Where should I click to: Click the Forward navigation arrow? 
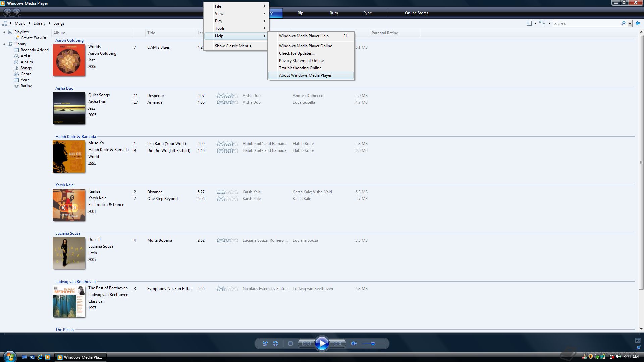click(x=17, y=13)
